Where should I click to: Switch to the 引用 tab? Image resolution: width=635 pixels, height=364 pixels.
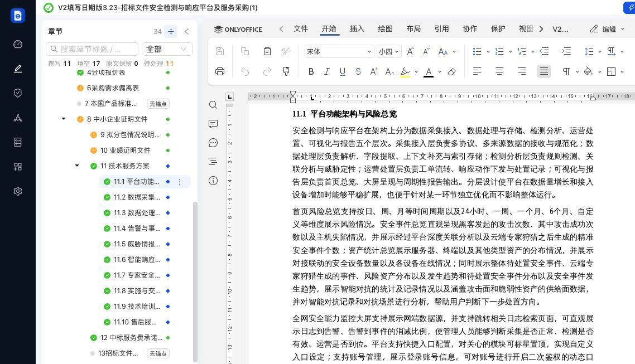(441, 29)
